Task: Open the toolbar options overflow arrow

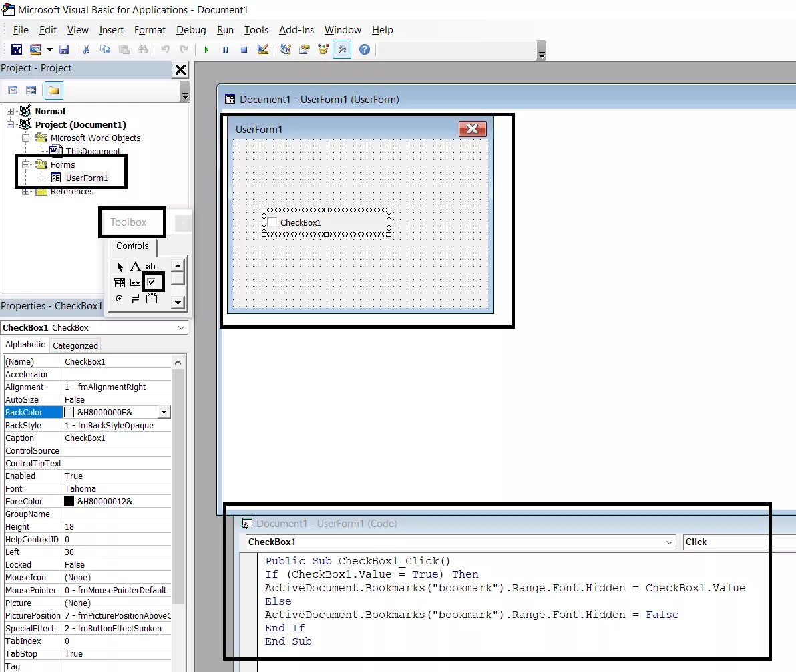Action: click(542, 51)
